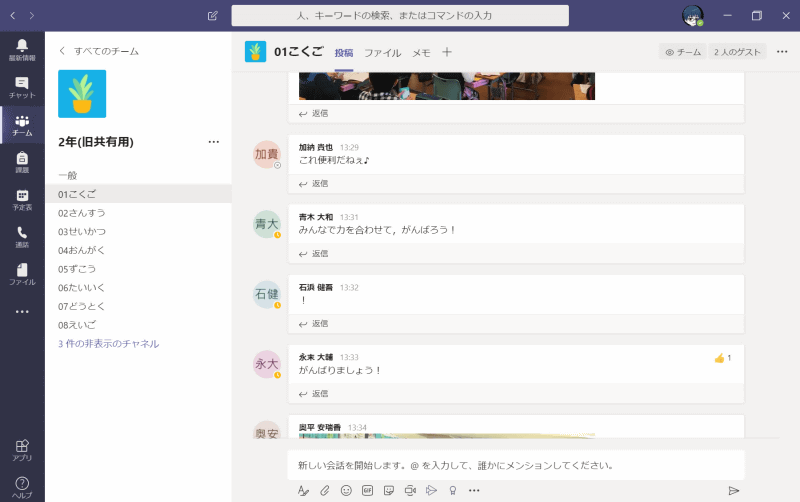The width and height of the screenshot is (800, 502).
Task: Click the new chat compose icon
Action: (213, 16)
